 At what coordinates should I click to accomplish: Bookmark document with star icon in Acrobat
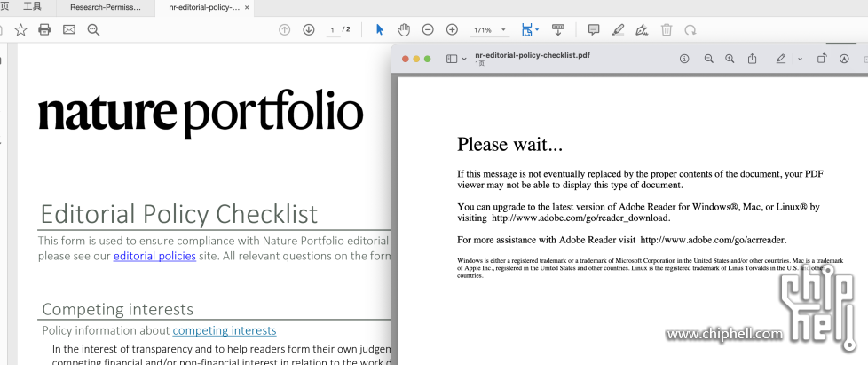coord(20,30)
